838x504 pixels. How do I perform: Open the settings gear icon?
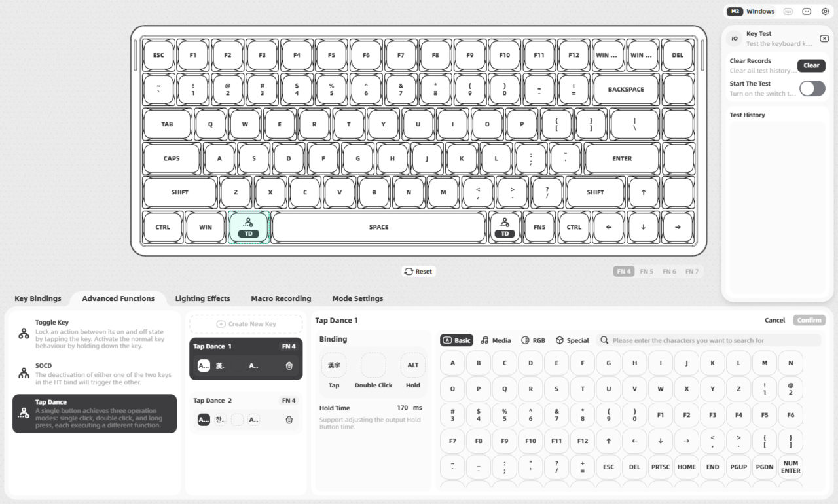pyautogui.click(x=825, y=11)
